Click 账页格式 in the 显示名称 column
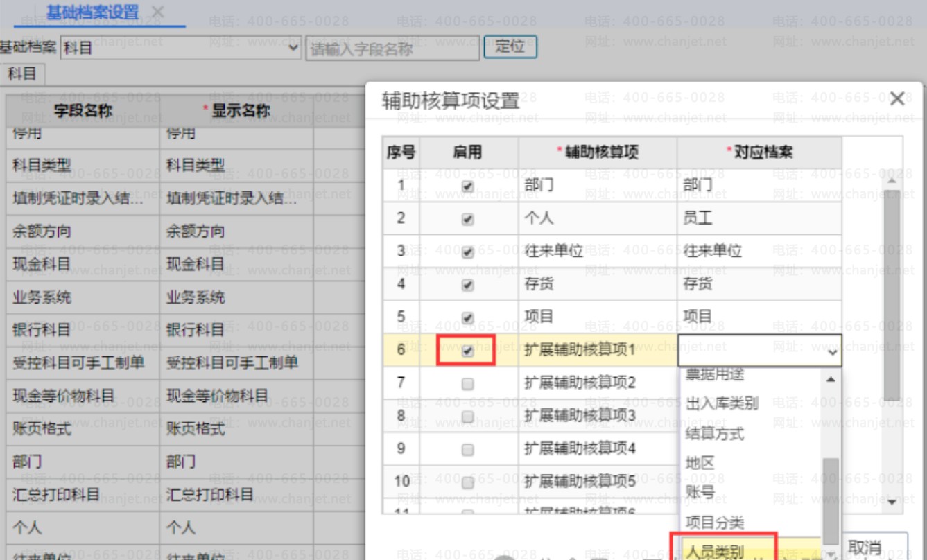Screen dimensions: 927x560 click(195, 428)
